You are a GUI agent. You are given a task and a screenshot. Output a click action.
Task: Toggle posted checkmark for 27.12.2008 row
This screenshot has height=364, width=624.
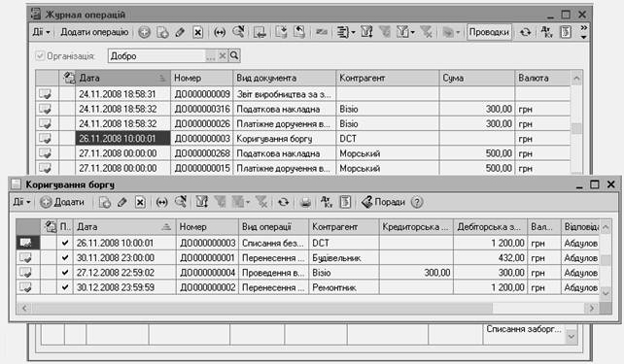[x=65, y=273]
